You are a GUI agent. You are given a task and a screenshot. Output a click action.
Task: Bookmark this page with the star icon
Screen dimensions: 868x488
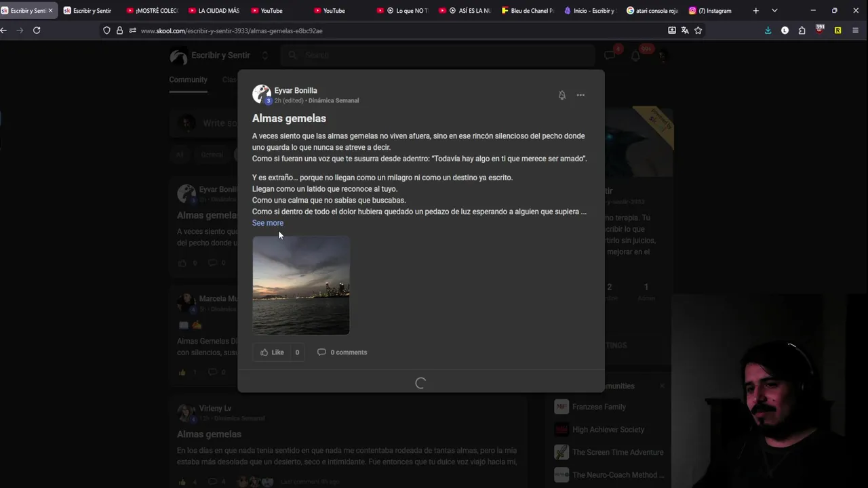click(x=698, y=30)
